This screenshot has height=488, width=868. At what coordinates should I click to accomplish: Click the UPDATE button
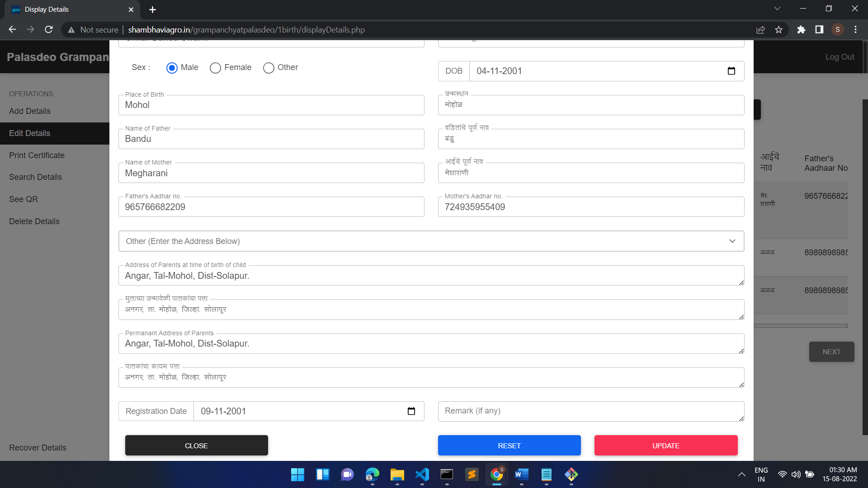pos(665,445)
